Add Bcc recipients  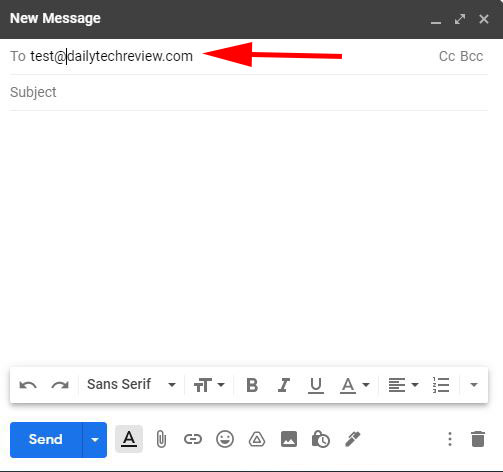click(x=471, y=56)
